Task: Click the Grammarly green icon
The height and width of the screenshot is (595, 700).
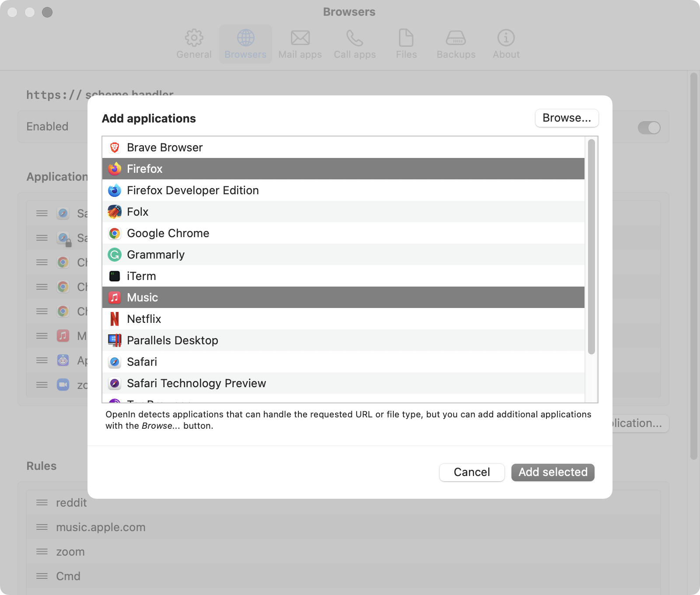Action: pyautogui.click(x=115, y=255)
